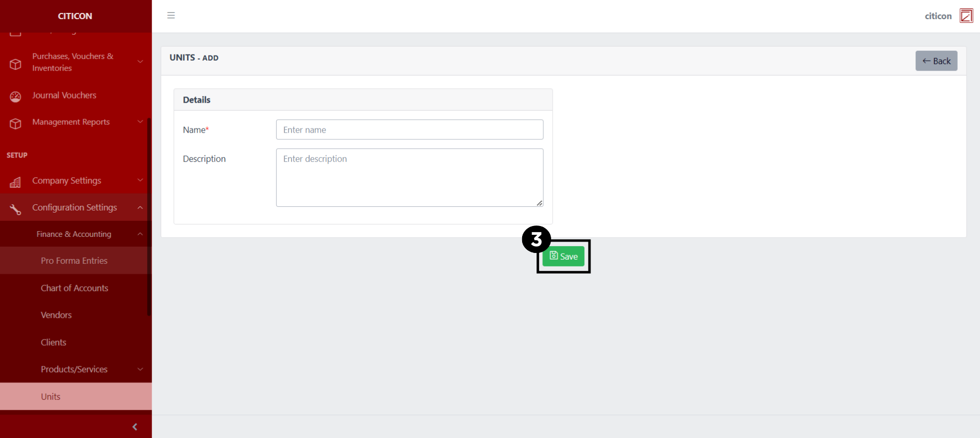Click the Configuration Settings wrench icon
The width and height of the screenshot is (980, 438).
[x=16, y=209]
